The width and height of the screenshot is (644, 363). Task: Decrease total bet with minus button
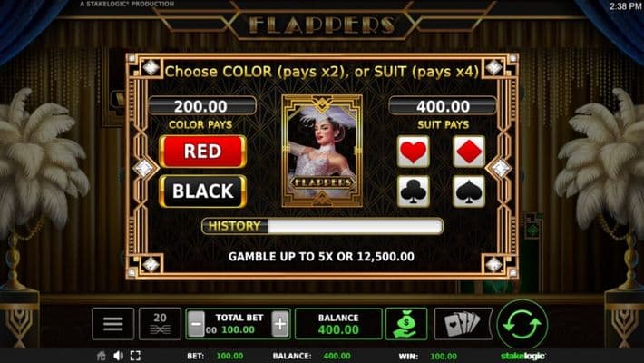tap(196, 324)
